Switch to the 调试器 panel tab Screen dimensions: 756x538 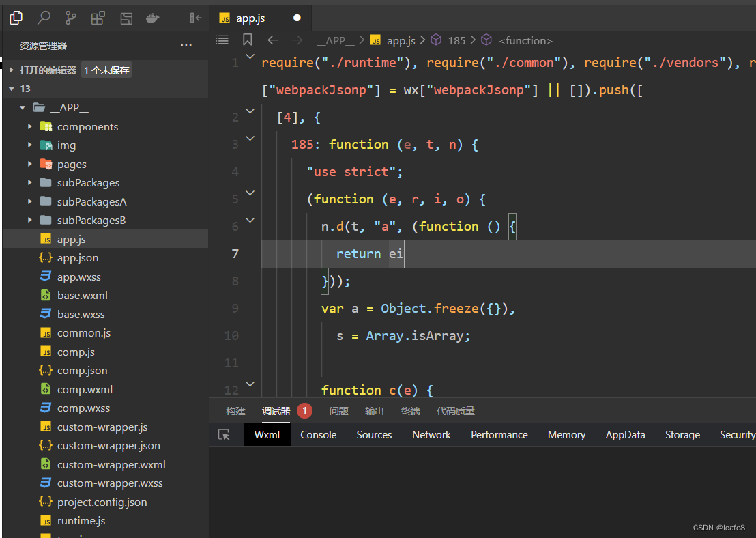(276, 410)
